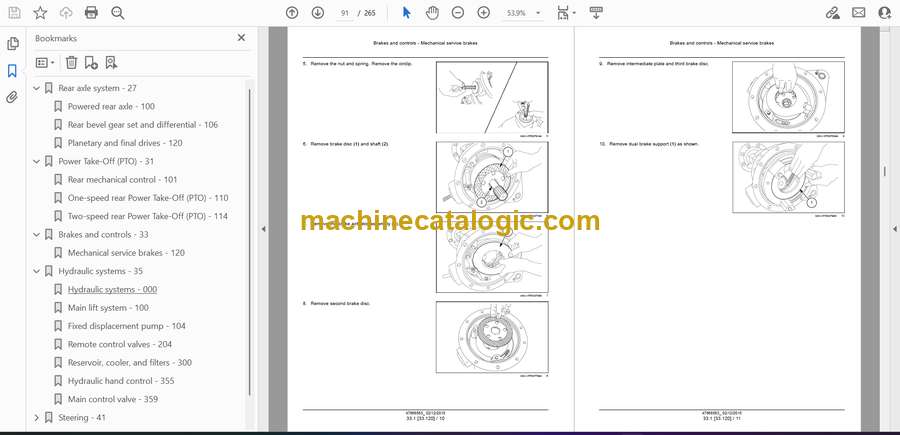Screen dimensions: 900x435
Task: Click the share with others person icon
Action: 885,13
